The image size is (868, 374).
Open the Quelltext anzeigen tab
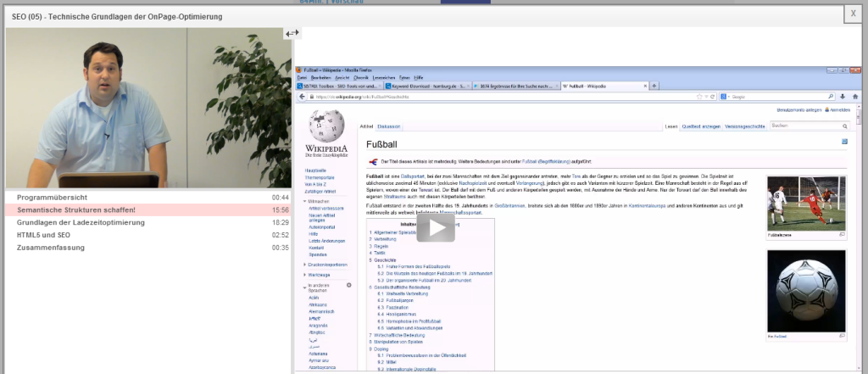701,127
